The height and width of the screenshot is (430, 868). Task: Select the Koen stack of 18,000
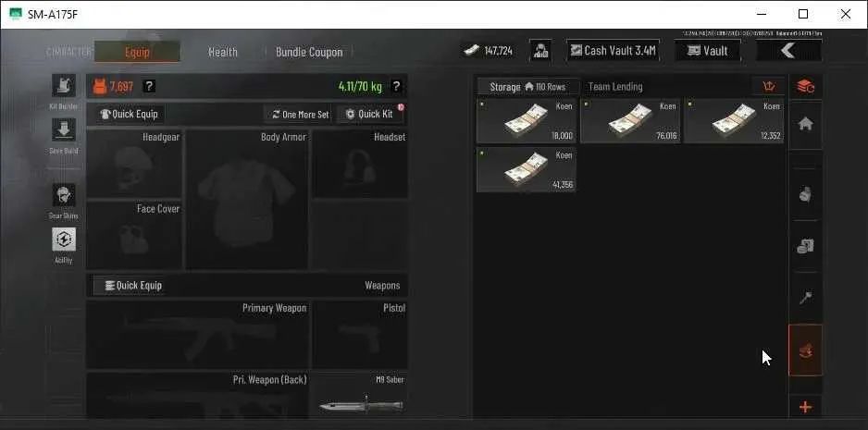(527, 121)
